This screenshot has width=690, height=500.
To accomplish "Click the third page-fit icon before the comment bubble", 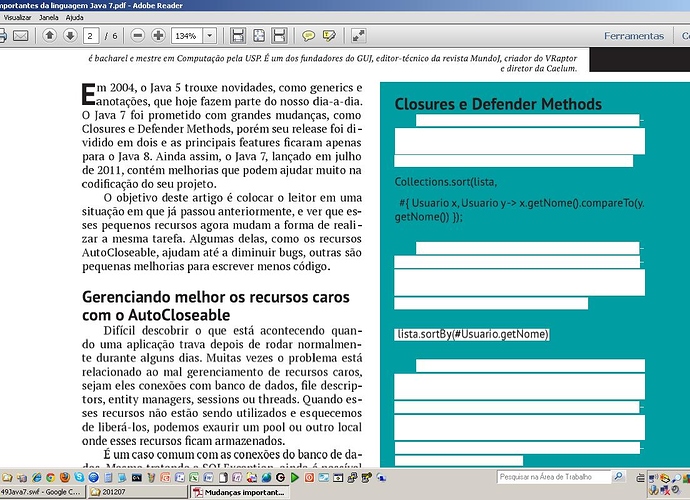I will (279, 36).
